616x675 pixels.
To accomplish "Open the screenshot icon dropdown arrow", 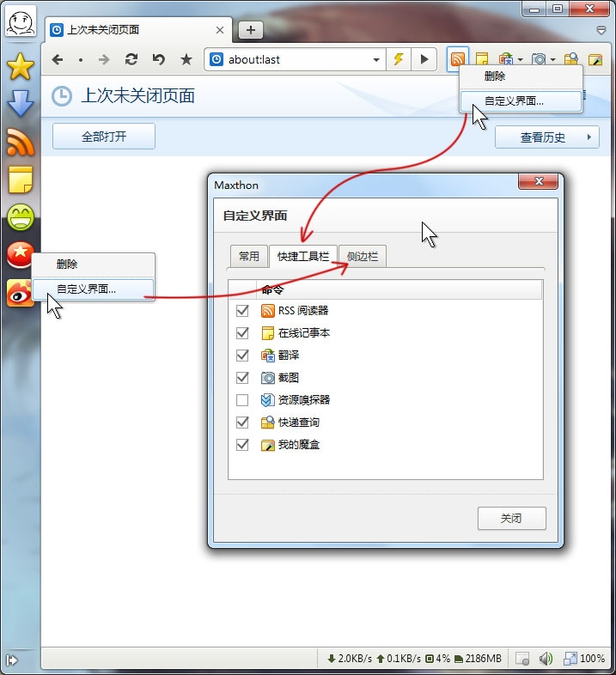I will [552, 60].
